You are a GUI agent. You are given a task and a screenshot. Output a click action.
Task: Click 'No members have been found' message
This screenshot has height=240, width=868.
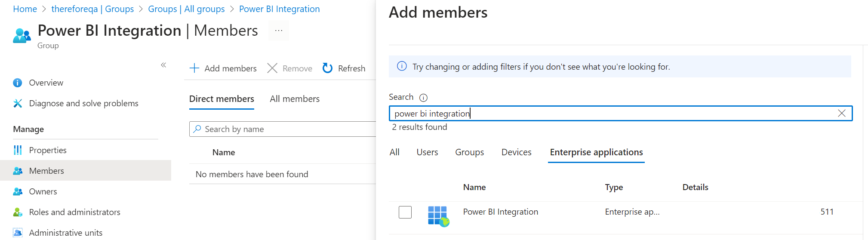click(x=252, y=174)
